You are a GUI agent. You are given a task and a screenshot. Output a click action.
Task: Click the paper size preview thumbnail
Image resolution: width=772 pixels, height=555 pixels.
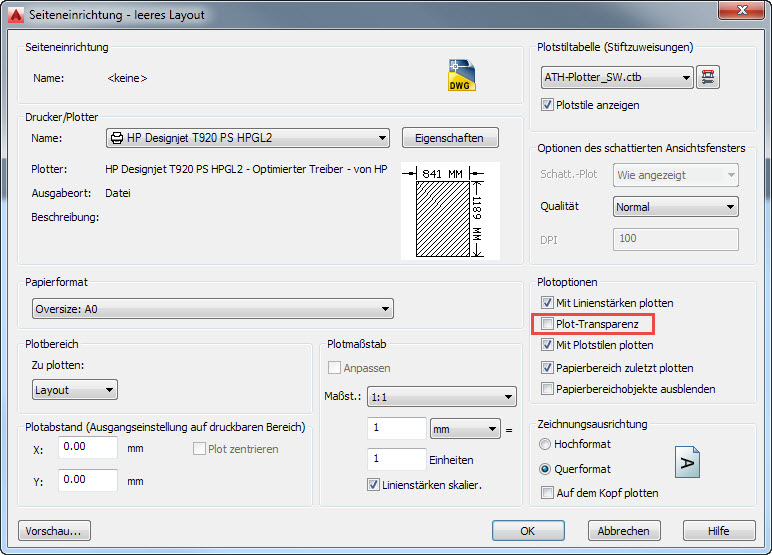[x=441, y=211]
